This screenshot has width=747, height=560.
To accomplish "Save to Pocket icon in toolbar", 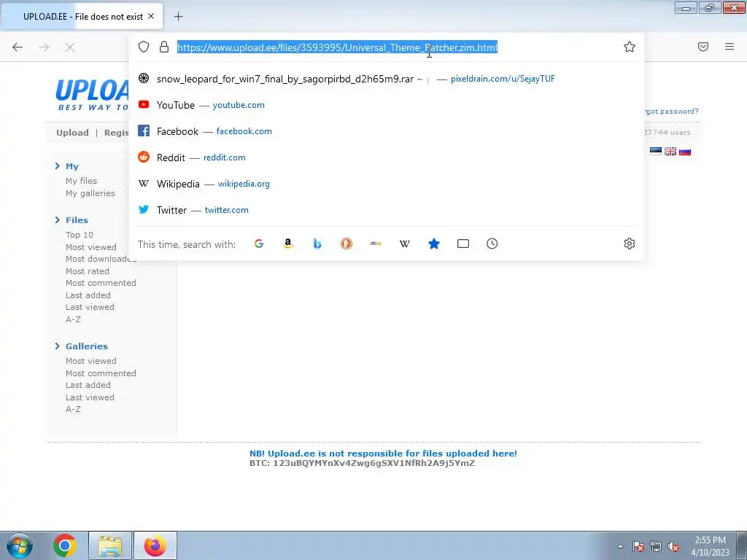I will (703, 47).
